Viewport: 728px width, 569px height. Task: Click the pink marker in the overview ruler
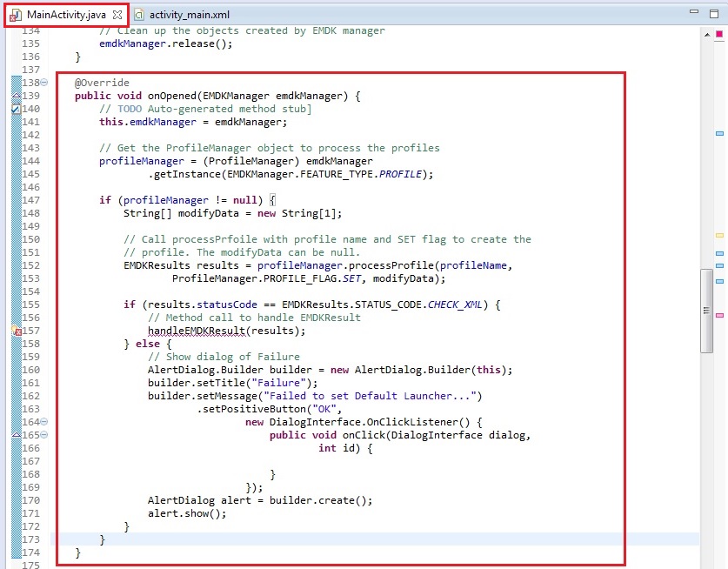719,315
